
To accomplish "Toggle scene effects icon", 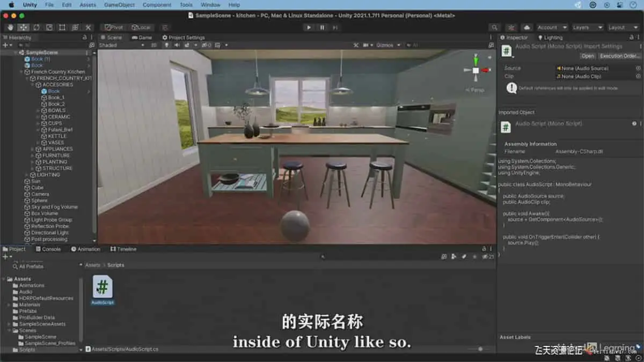I will click(187, 45).
